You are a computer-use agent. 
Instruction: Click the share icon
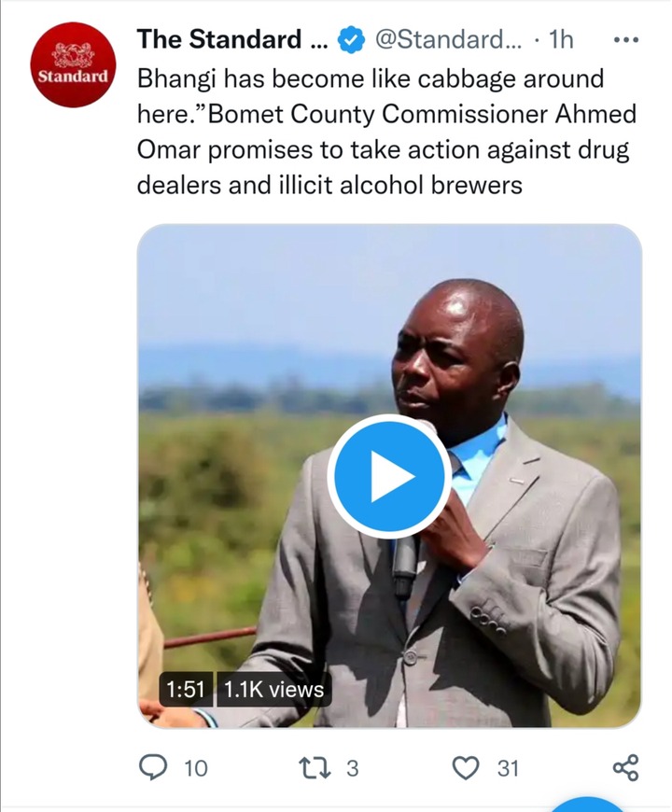point(626,768)
